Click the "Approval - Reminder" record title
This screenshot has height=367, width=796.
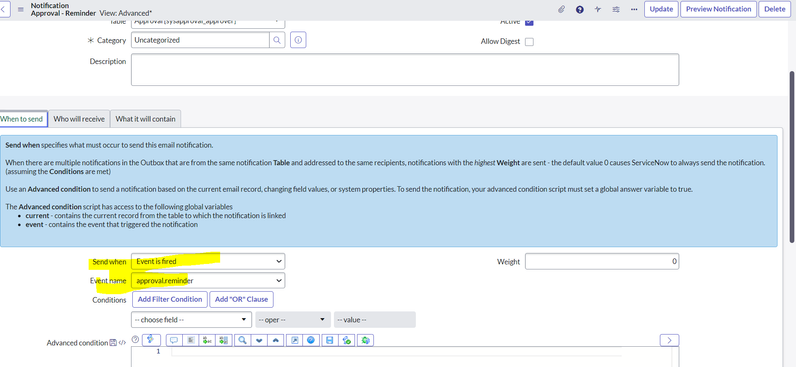(63, 13)
